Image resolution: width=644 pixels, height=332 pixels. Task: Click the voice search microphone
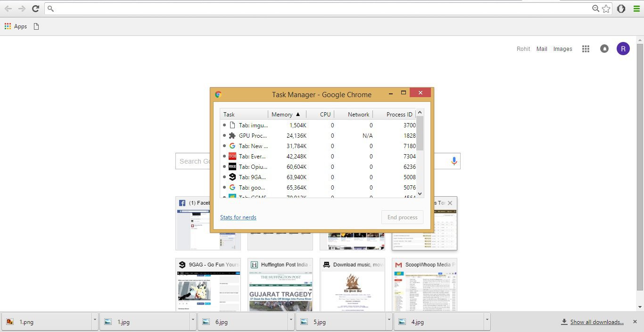coord(454,161)
